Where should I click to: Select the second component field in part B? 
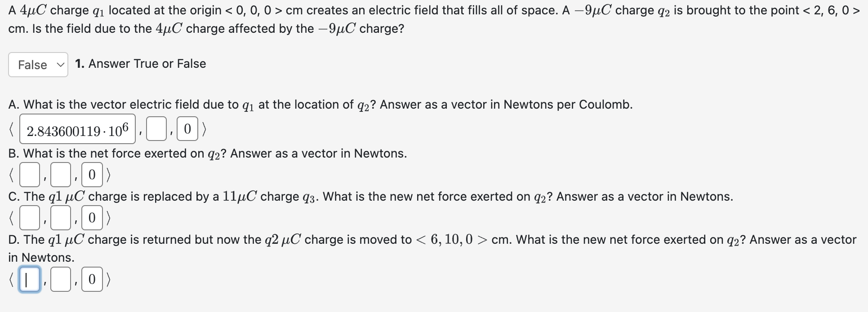click(61, 174)
